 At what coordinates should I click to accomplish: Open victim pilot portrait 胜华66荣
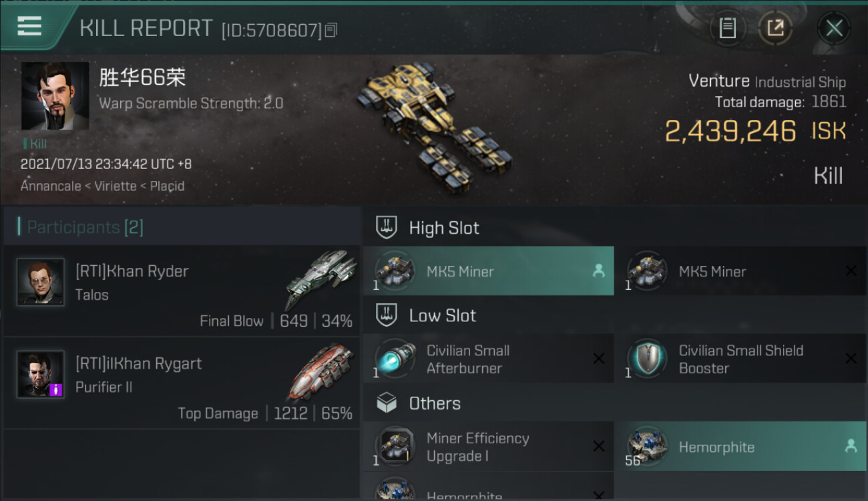[x=55, y=97]
